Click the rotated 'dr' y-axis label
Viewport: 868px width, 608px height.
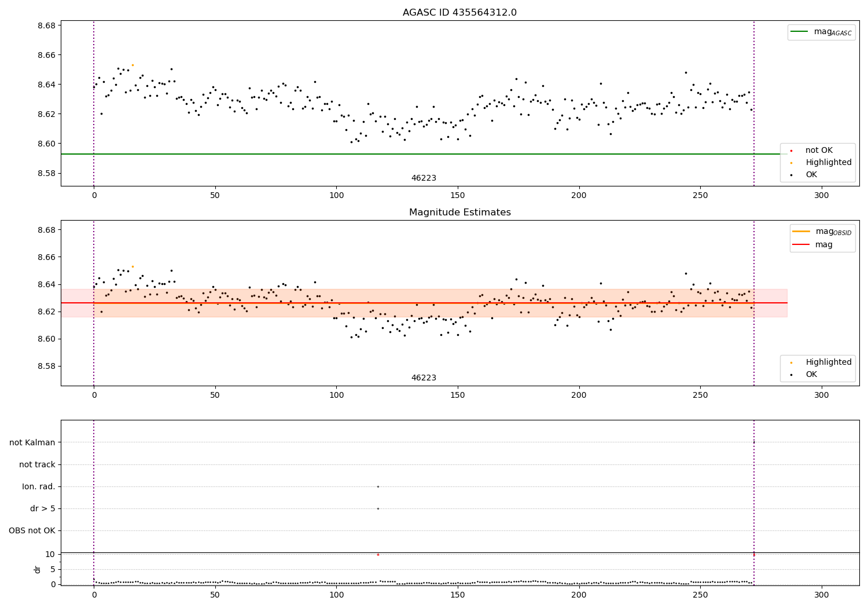(x=38, y=569)
